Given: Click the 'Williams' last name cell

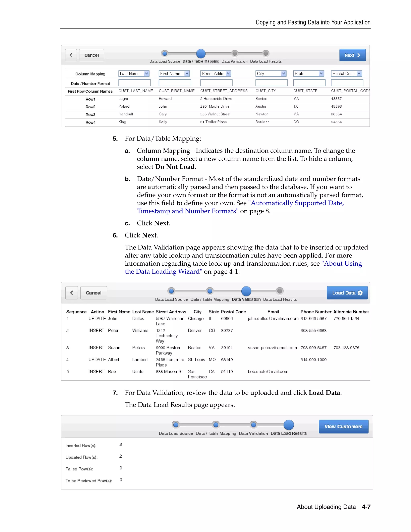Looking at the screenshot, I should point(140,330).
